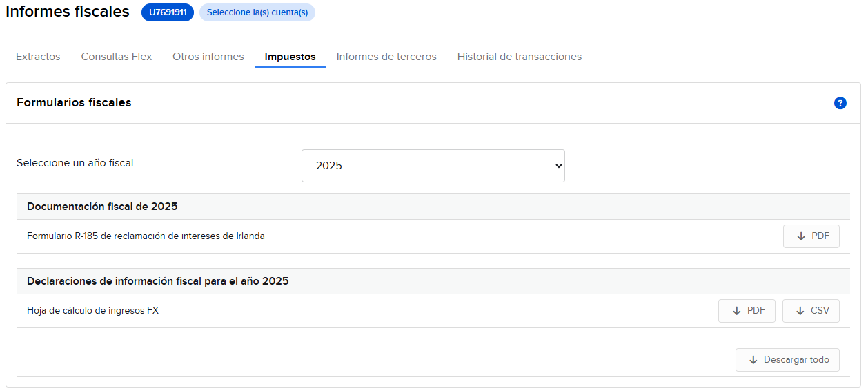View Historial de transacciones tab
This screenshot has width=868, height=391.
tap(520, 57)
